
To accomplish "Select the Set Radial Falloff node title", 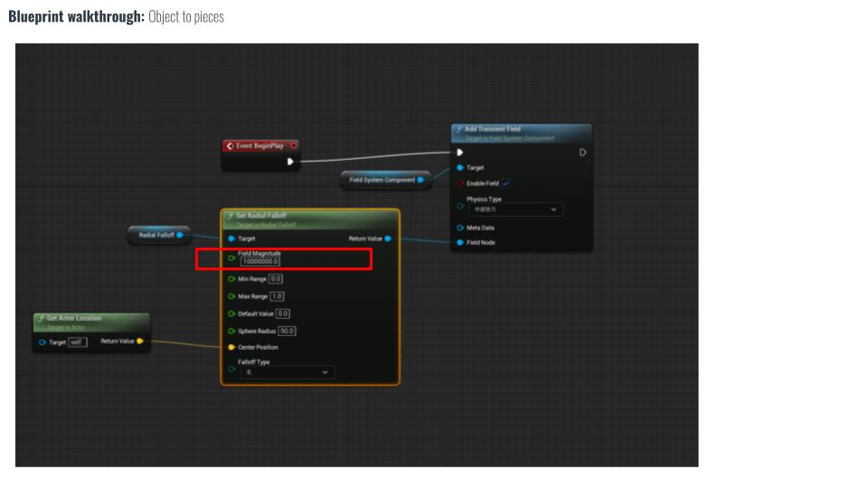I will (x=261, y=216).
